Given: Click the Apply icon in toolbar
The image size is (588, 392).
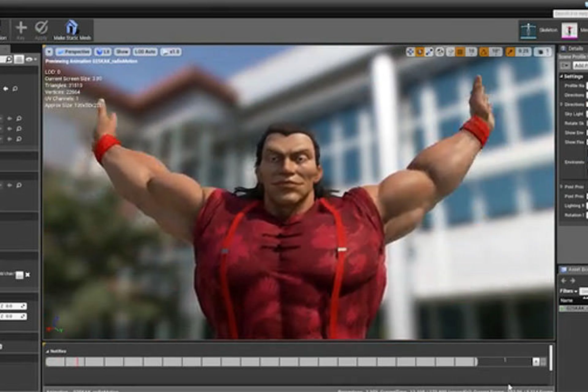Looking at the screenshot, I should [41, 28].
